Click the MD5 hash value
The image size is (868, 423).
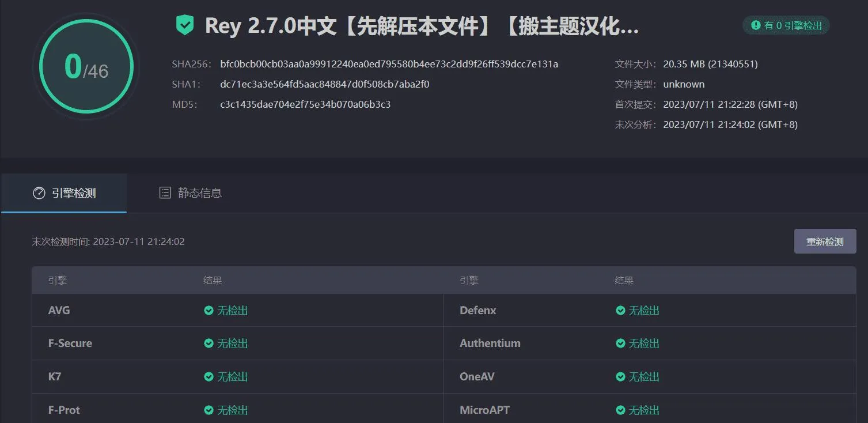pos(305,104)
